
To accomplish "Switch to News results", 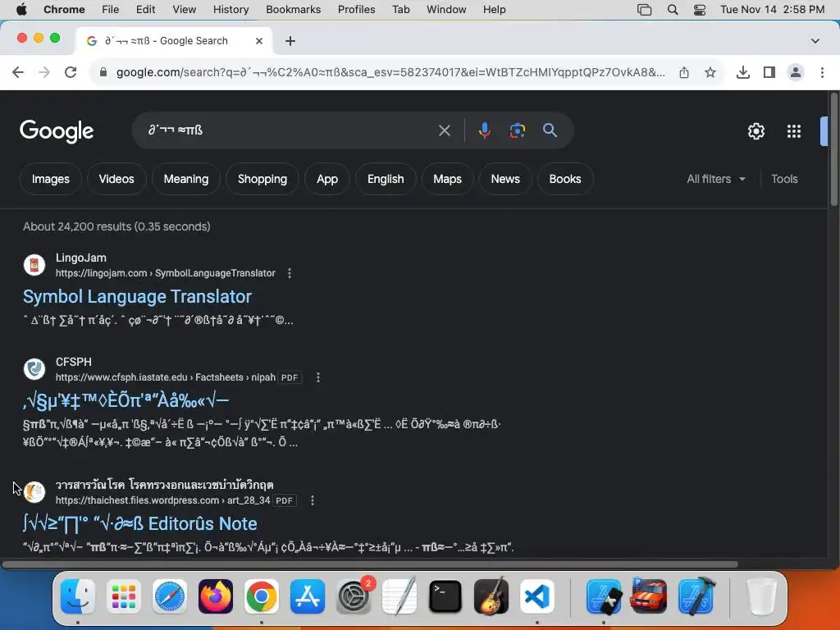I will [505, 179].
